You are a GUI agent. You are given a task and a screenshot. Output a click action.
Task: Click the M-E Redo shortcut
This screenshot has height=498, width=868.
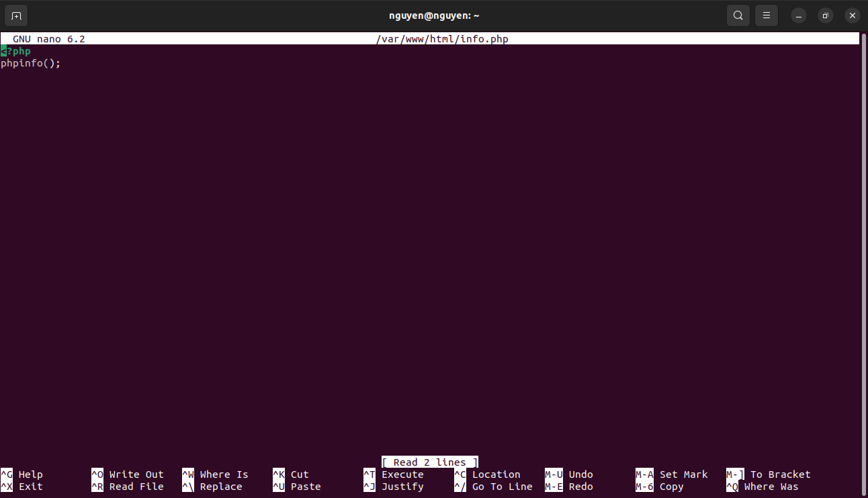569,487
